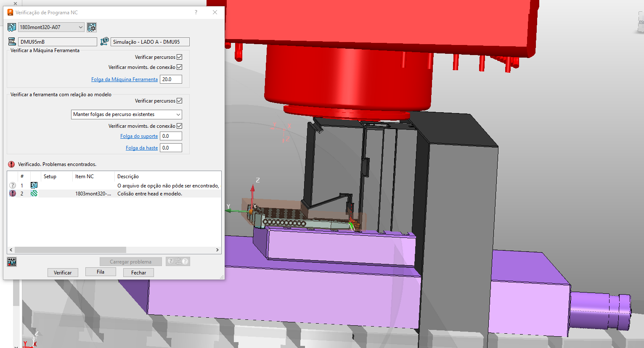Click the Folga da Máquina Ferramenta link
The image size is (644, 348).
click(x=125, y=79)
